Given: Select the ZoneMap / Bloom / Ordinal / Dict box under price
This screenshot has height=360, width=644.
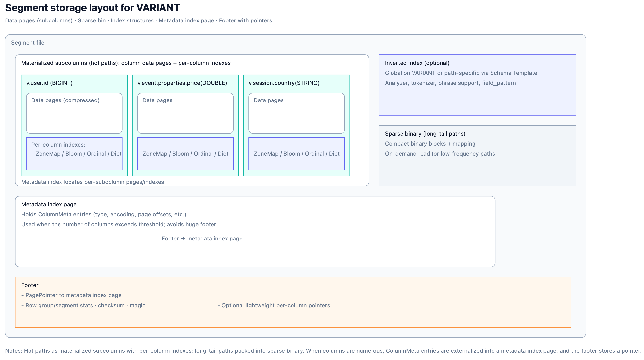Looking at the screenshot, I should pyautogui.click(x=185, y=154).
